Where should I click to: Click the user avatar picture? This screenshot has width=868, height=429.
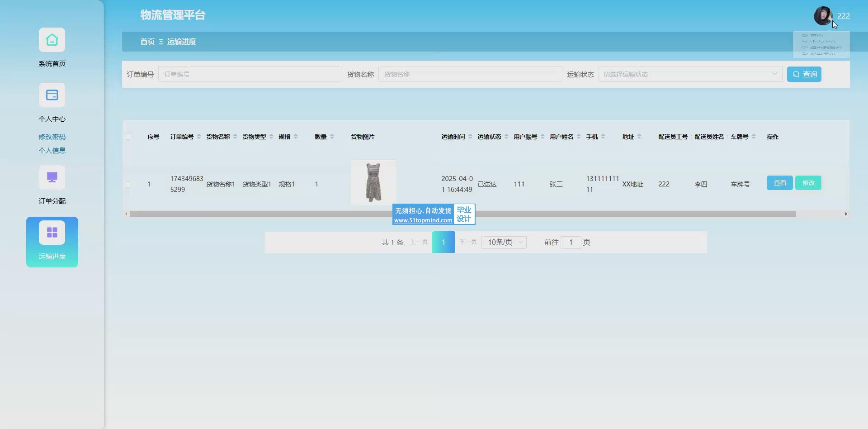tap(822, 16)
